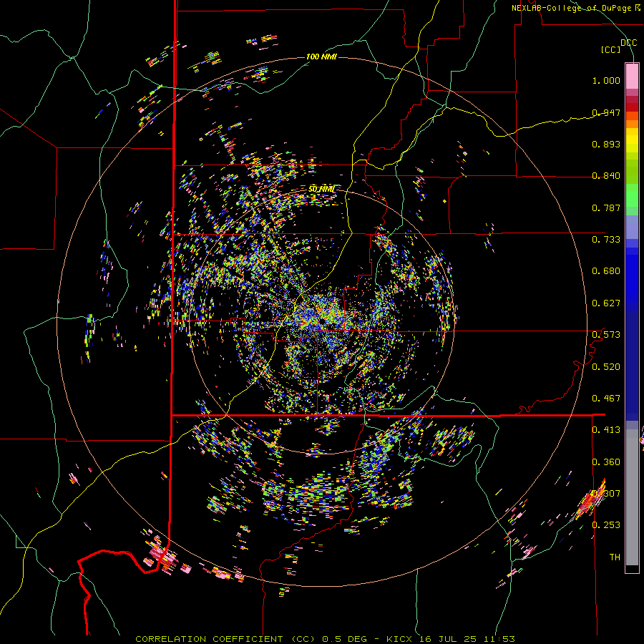Pick the bright green segment of the color bar
644x644 pixels.
click(632, 195)
